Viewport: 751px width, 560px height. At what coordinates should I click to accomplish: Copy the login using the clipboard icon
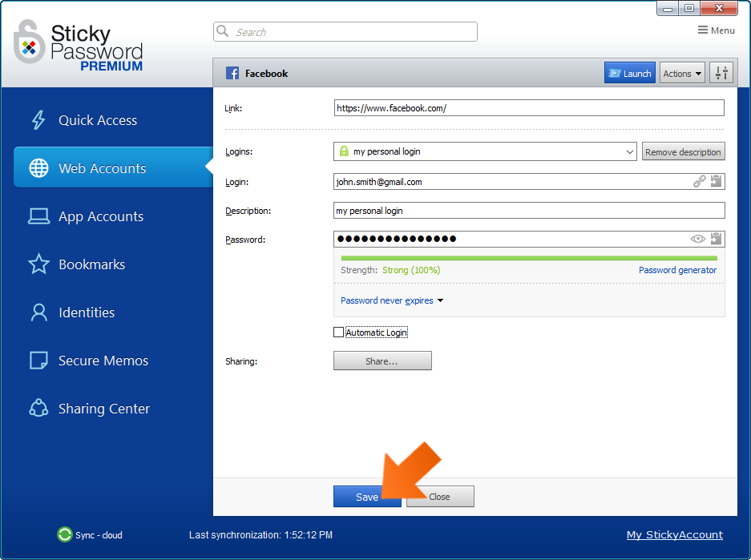tap(716, 181)
